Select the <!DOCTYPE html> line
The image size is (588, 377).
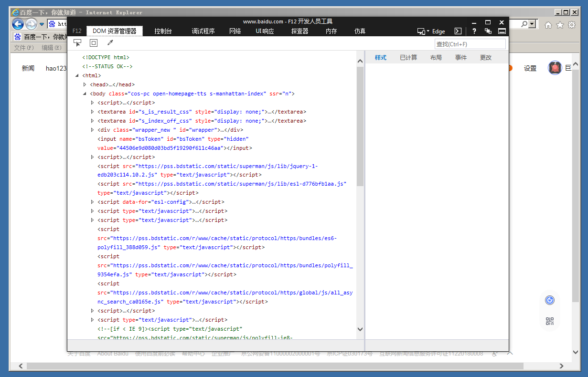coord(106,57)
